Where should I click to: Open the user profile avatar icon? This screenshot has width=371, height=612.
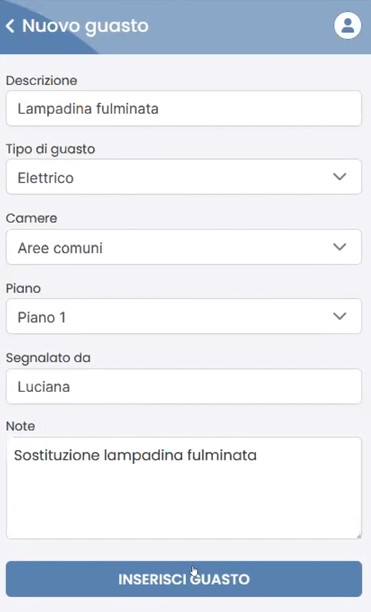347,26
